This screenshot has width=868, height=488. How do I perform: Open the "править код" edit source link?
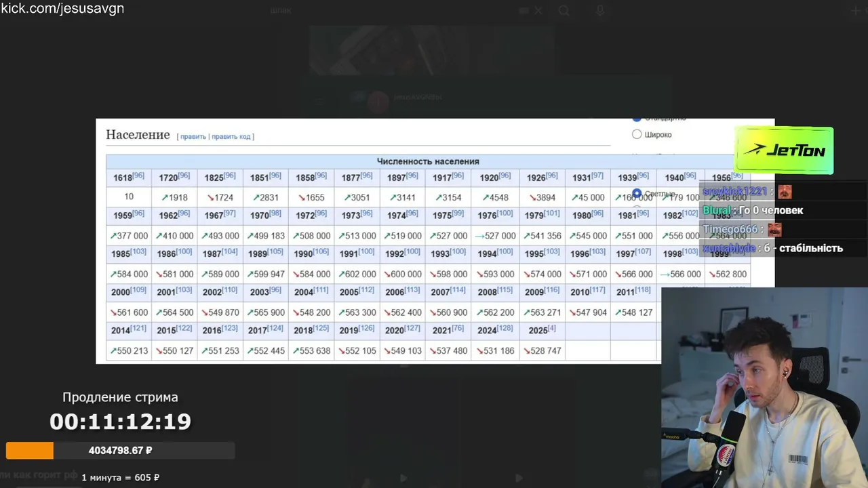click(231, 136)
